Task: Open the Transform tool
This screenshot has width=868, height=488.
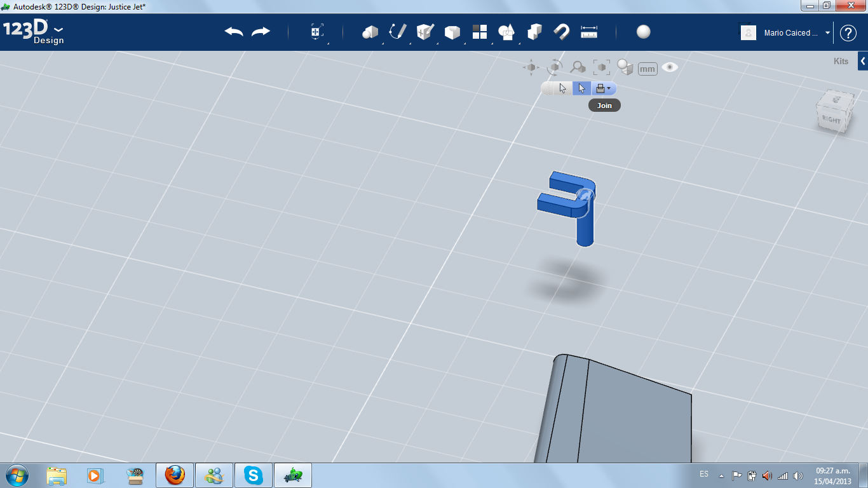Action: tap(317, 32)
